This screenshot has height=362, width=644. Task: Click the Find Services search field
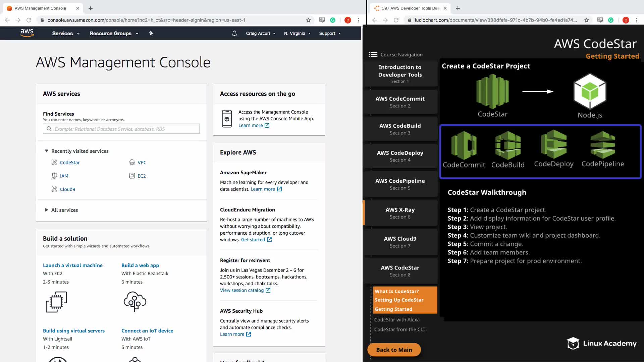[121, 129]
